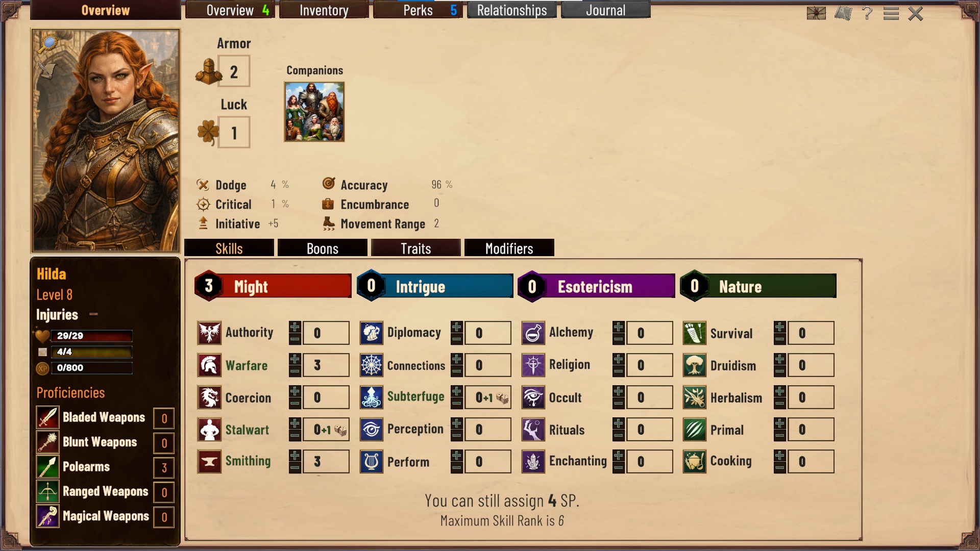
Task: Click the Polearms proficiency icon
Action: pos(47,467)
